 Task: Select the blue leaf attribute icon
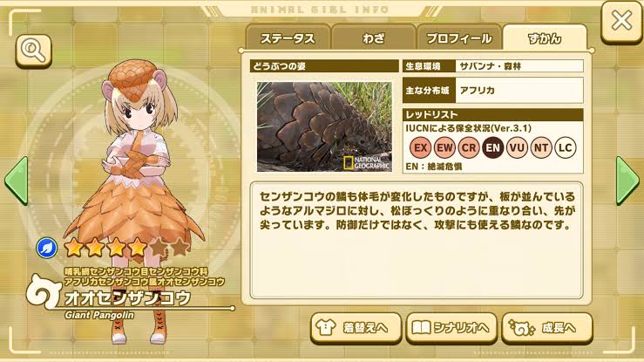point(46,249)
